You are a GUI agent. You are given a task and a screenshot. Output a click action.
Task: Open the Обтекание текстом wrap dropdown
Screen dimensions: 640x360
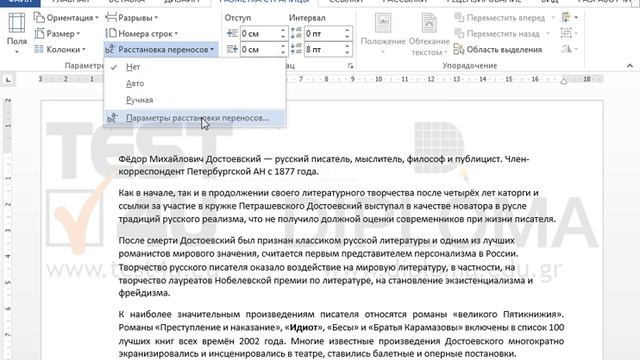click(x=429, y=33)
